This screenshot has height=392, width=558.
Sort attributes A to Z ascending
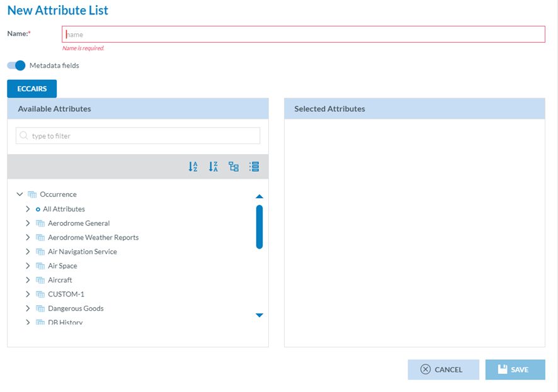[x=193, y=167]
